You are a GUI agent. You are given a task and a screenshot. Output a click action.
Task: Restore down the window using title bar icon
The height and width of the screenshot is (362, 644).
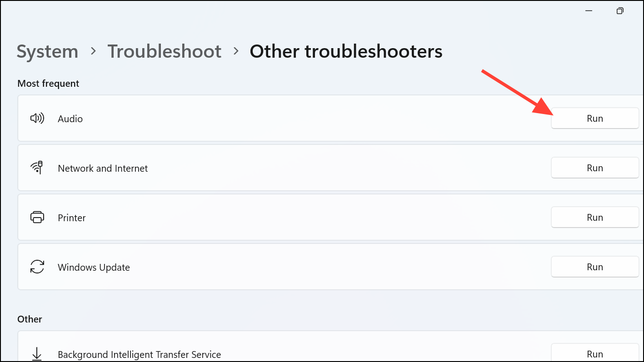620,11
